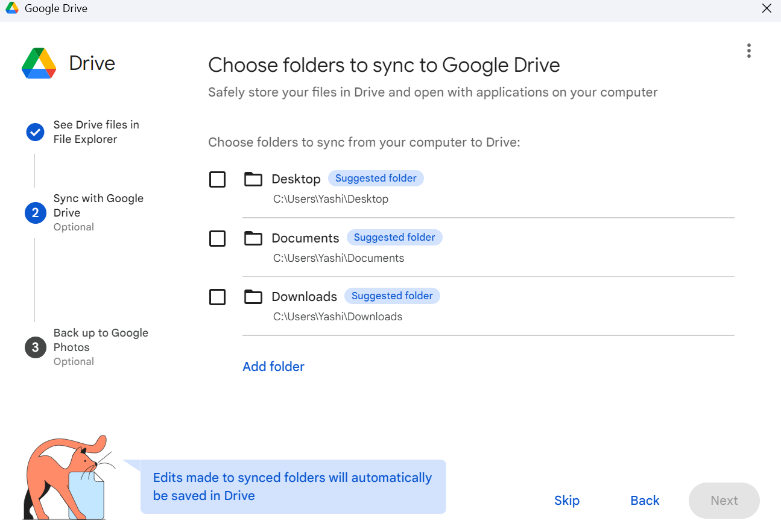The width and height of the screenshot is (781, 532).
Task: Click the step 2 circle icon
Action: [35, 213]
